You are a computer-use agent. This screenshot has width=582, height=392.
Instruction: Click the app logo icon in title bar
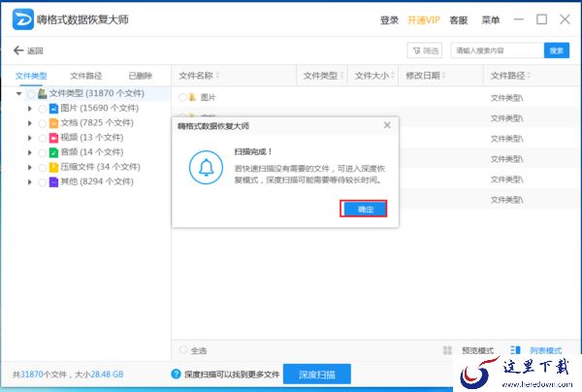22,19
